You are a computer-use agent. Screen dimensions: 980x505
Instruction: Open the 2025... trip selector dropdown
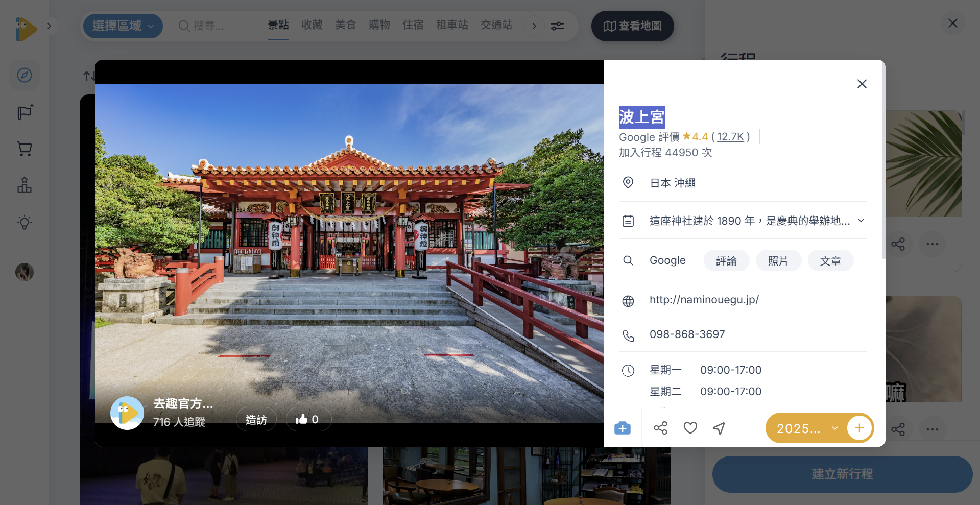806,428
